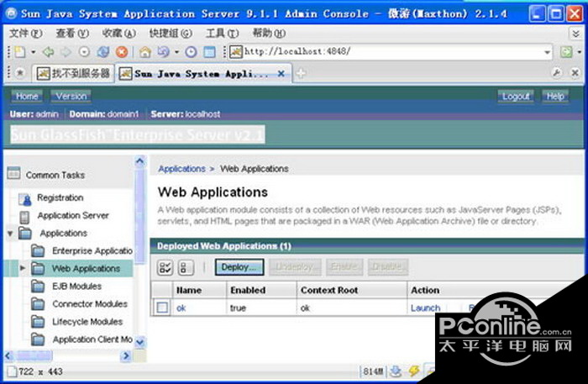Viewport: 588px width, 384px height.
Task: Click the Undo closed page icon
Action: pyautogui.click(x=163, y=52)
